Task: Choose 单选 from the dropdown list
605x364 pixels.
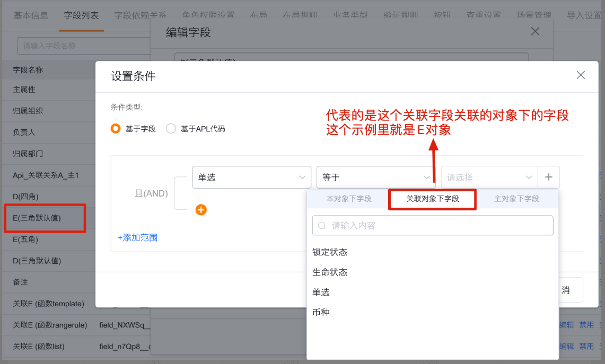Action: (x=321, y=292)
